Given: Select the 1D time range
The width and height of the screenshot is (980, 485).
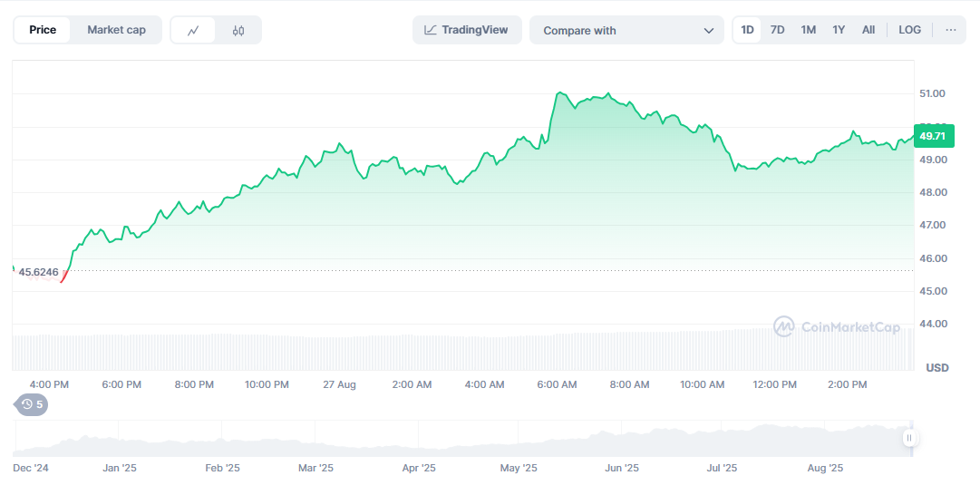Looking at the screenshot, I should click(747, 30).
